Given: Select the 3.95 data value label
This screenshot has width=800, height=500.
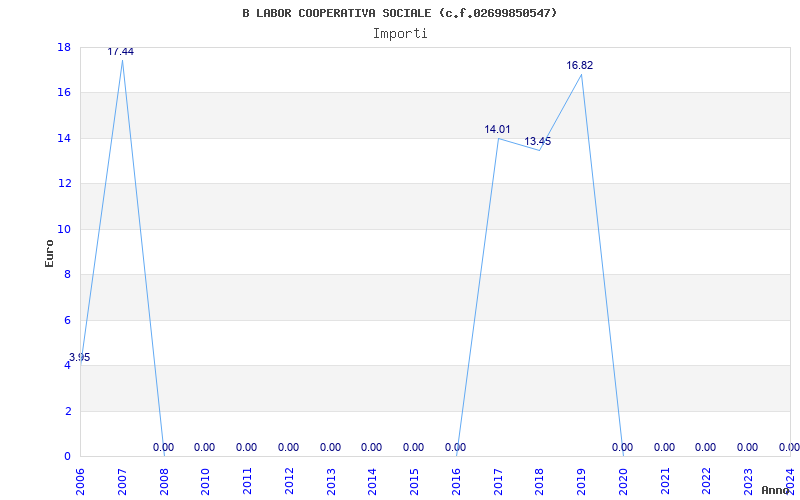Looking at the screenshot, I should (x=80, y=357).
